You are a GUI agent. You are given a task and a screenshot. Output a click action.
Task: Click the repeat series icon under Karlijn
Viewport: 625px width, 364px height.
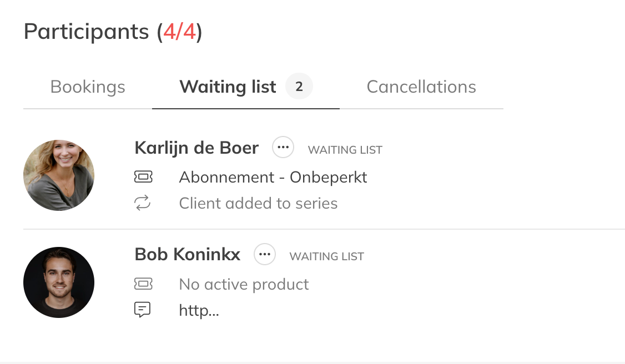143,204
